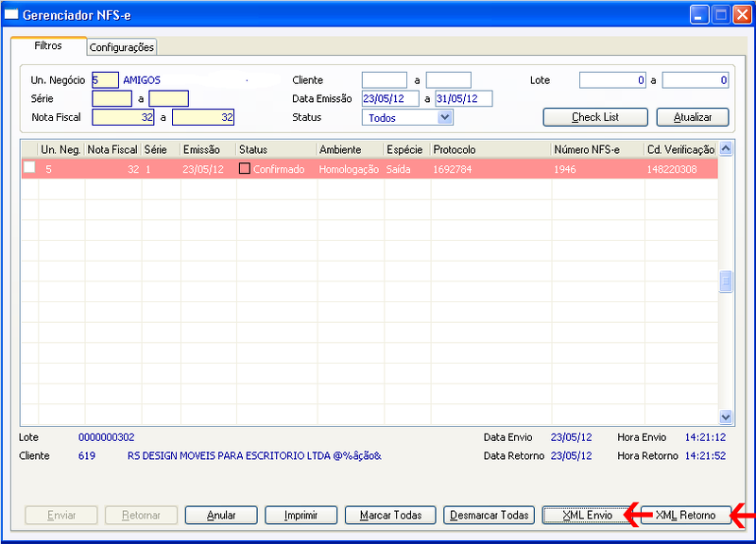The height and width of the screenshot is (544, 756).
Task: Click the Data Emissão end date 31/05/12
Action: pos(464,98)
